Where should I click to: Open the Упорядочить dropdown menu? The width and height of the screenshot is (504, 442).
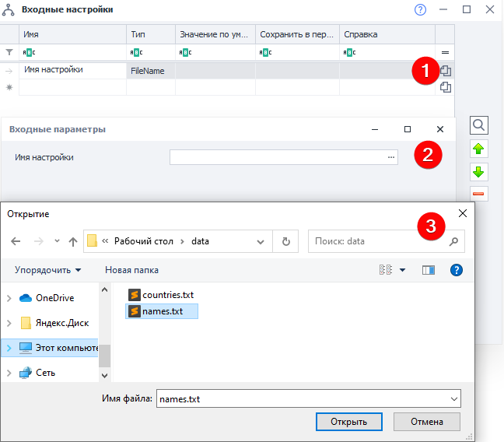[47, 270]
